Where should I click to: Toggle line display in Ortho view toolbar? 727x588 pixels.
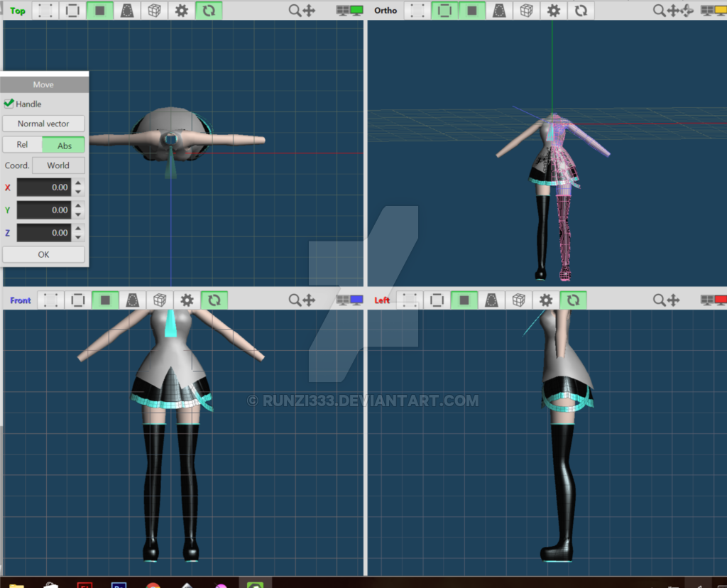[x=444, y=10]
